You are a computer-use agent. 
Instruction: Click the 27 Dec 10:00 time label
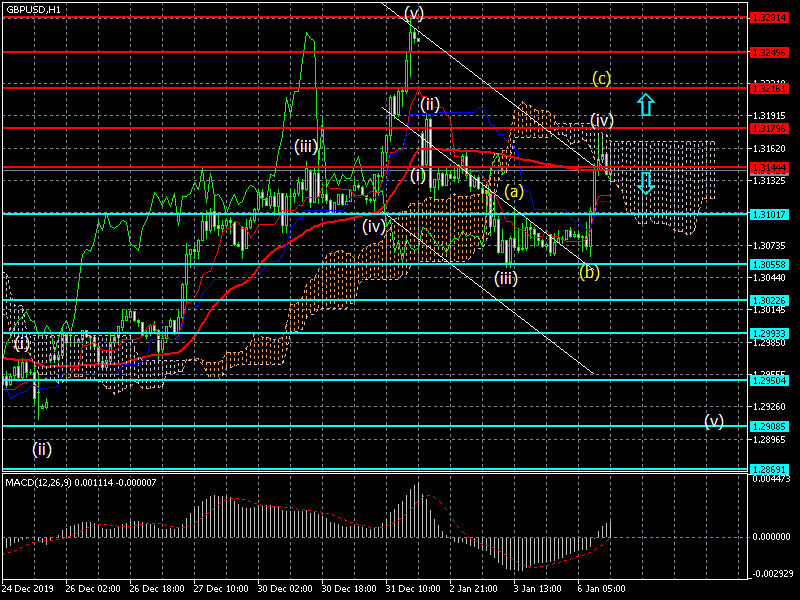pyautogui.click(x=221, y=588)
